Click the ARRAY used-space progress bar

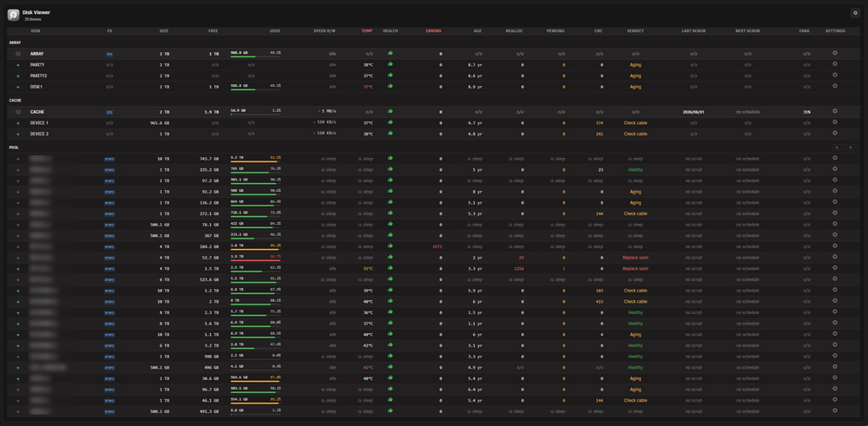point(255,57)
